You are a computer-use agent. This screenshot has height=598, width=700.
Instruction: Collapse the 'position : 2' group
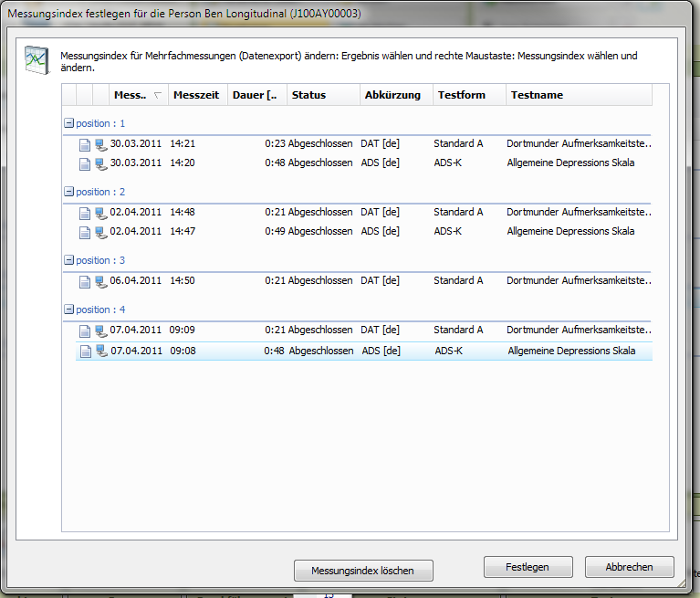tap(68, 192)
